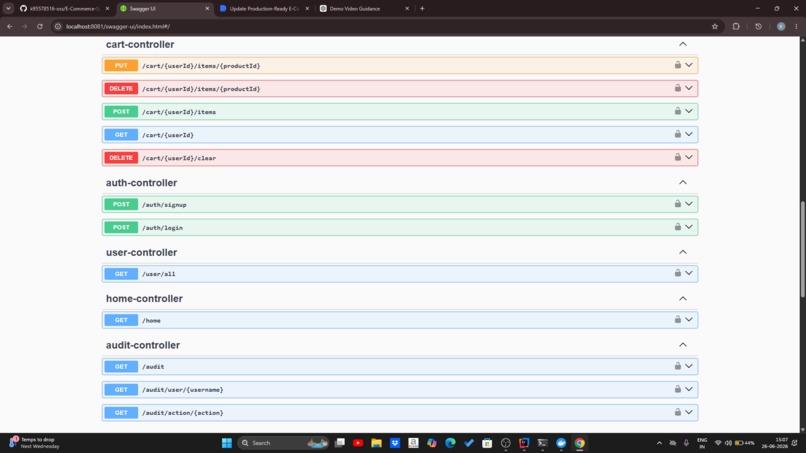Screen dimensions: 806x453
Task: Expand POST /auth/login chevron
Action: pos(689,227)
